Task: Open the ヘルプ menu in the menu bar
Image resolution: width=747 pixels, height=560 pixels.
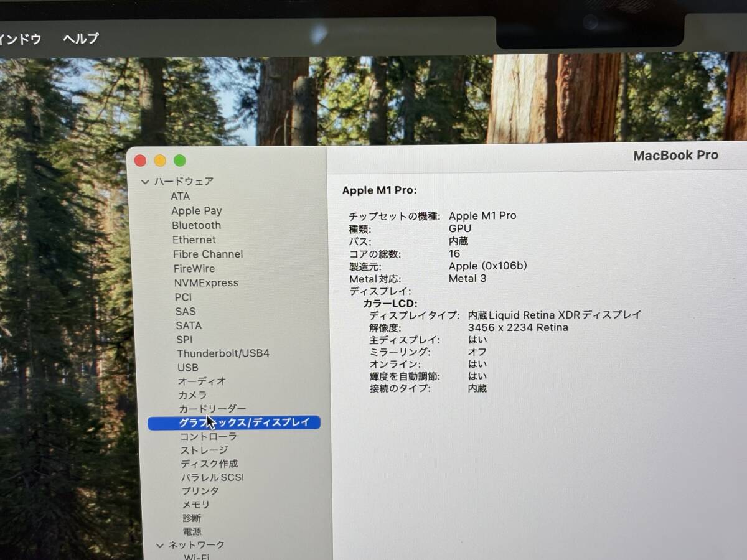Action: click(x=81, y=39)
